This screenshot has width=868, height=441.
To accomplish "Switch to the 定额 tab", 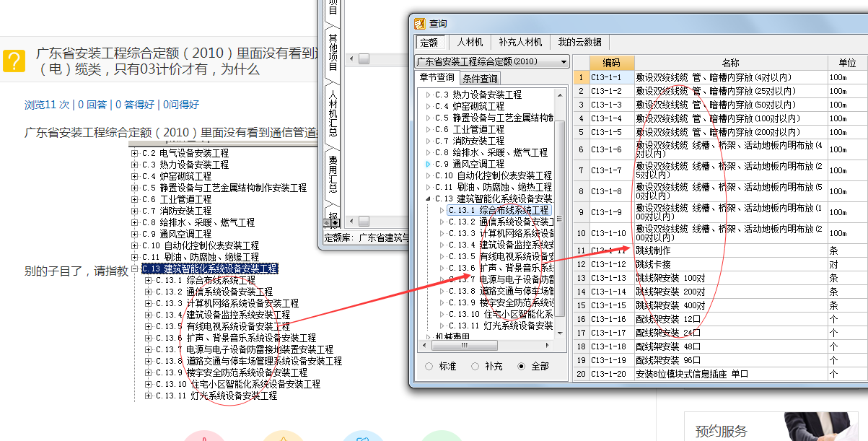I will click(x=429, y=43).
